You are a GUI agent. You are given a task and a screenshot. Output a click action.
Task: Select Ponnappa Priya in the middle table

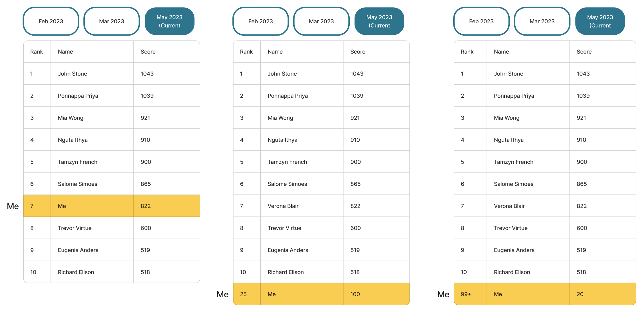287,96
